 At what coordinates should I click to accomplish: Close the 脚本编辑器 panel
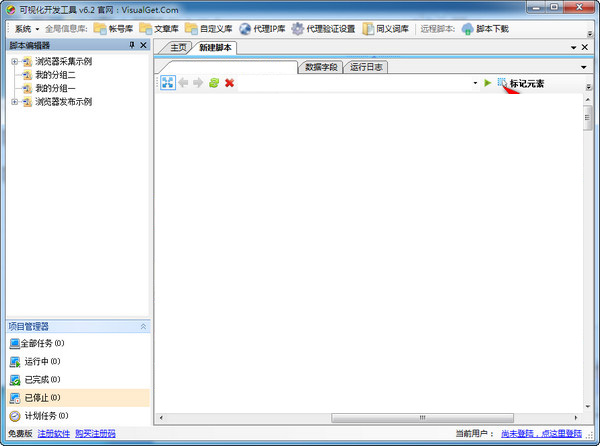coord(143,45)
